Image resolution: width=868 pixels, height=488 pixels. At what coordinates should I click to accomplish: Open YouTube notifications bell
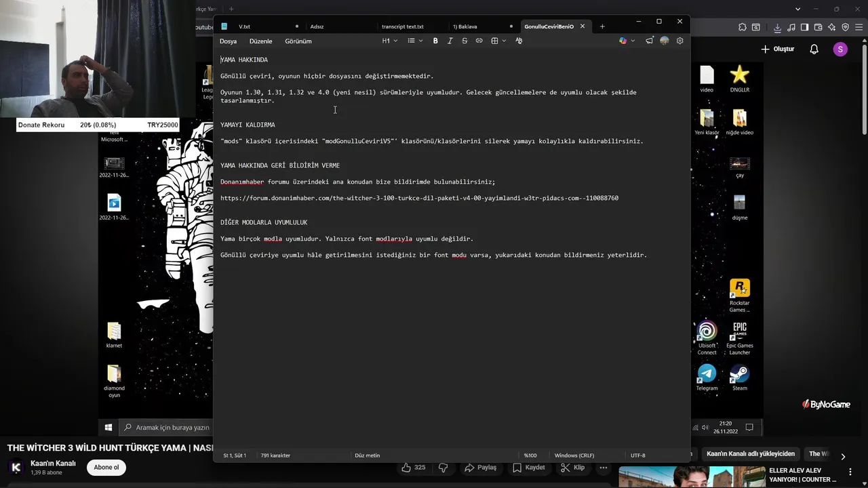point(814,49)
